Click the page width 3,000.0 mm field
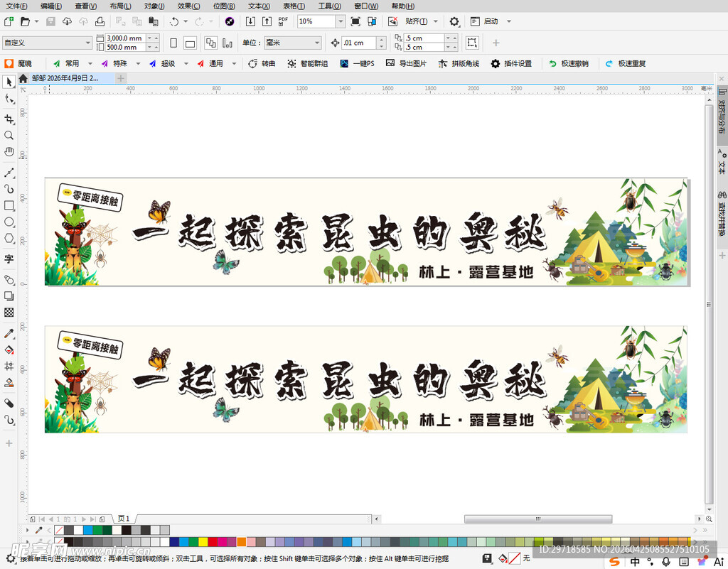 pyautogui.click(x=125, y=38)
